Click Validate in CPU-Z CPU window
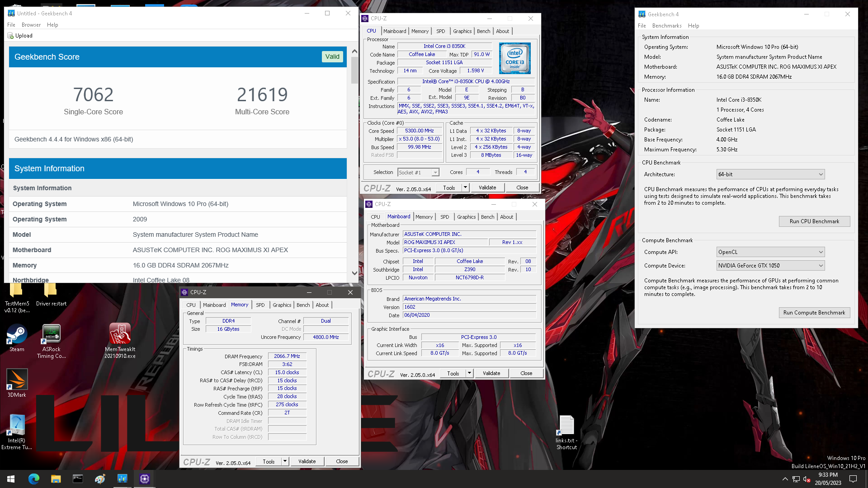Image resolution: width=868 pixels, height=488 pixels. pos(487,188)
